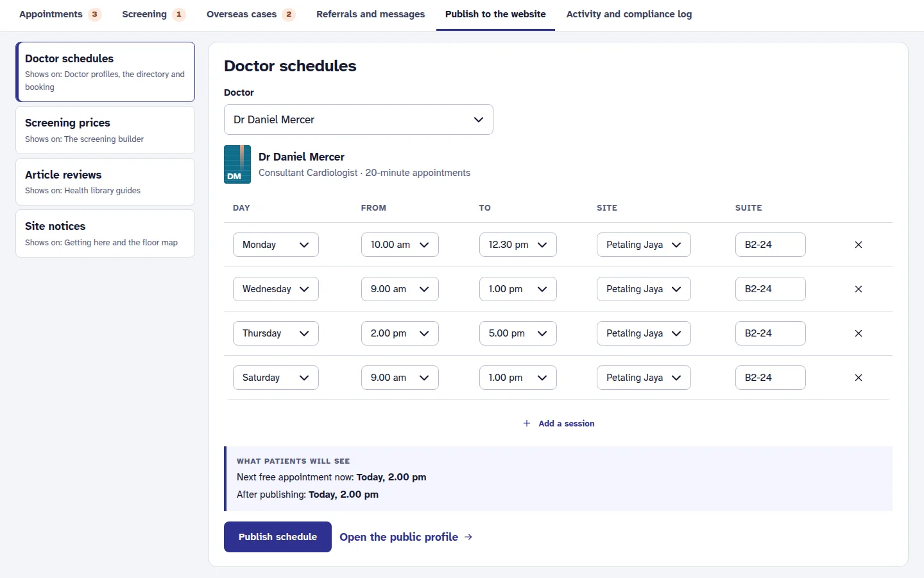The height and width of the screenshot is (578, 924).
Task: Open the Site notices sidebar card
Action: coord(105,234)
